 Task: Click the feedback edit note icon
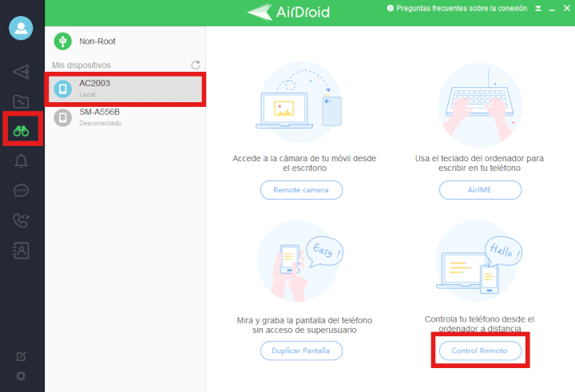pyautogui.click(x=21, y=356)
